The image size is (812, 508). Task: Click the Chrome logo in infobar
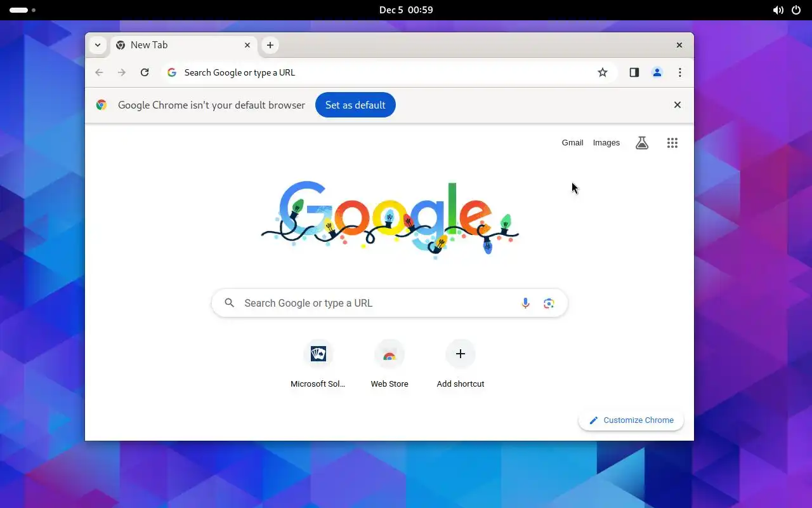pos(101,105)
